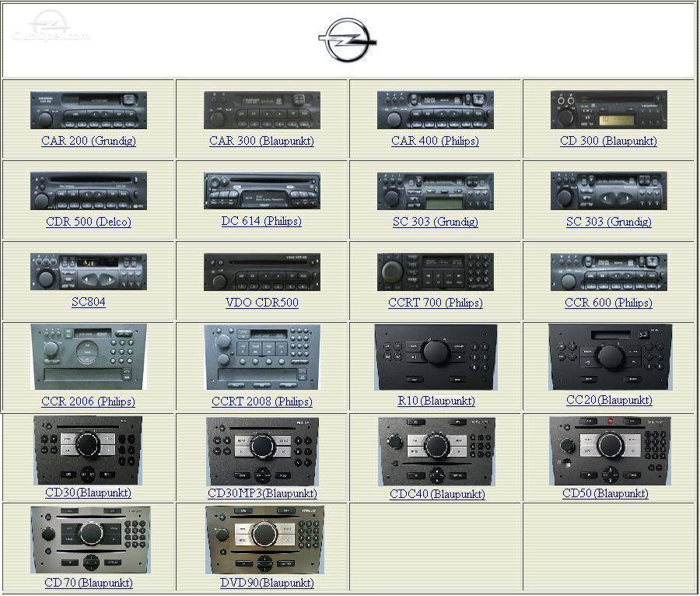Click the VDO CDR500 radio image
Image resolution: width=700 pixels, height=596 pixels.
262,272
